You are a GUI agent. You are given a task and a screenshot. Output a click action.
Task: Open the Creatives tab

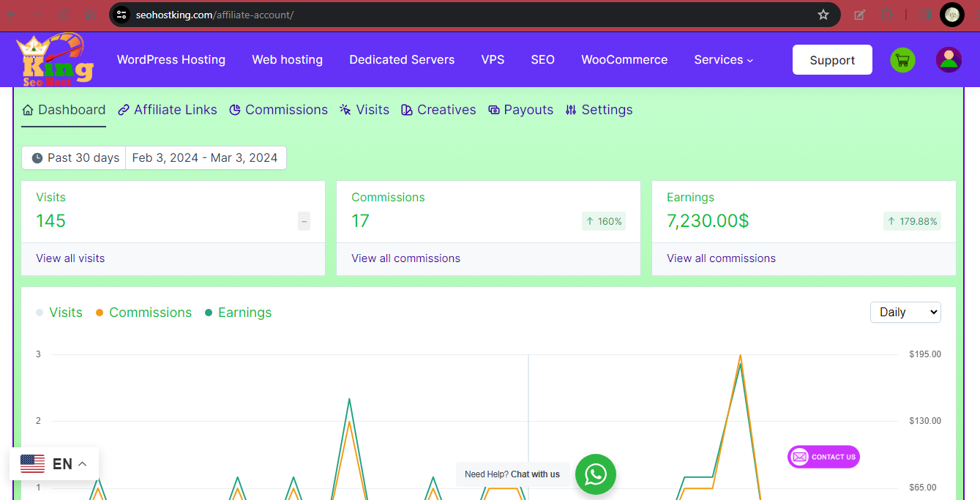click(x=438, y=110)
